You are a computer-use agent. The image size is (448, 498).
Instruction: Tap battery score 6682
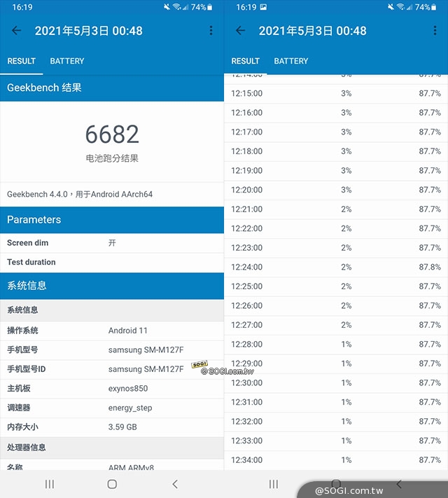(x=112, y=134)
